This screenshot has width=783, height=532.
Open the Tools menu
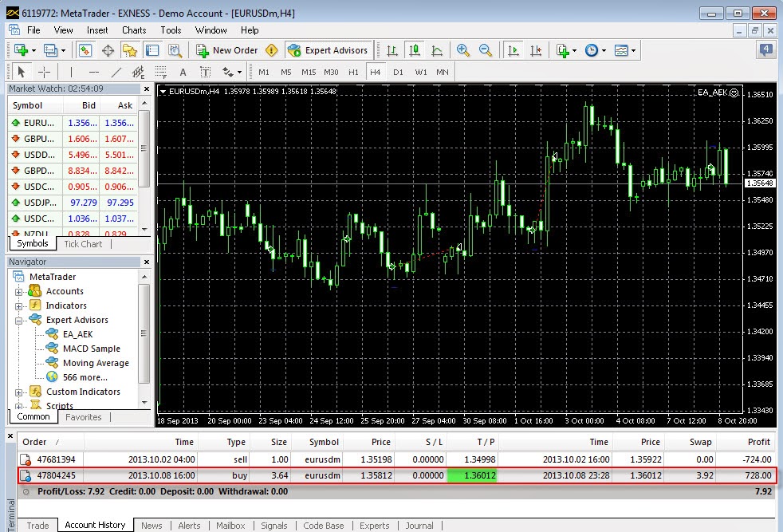171,30
